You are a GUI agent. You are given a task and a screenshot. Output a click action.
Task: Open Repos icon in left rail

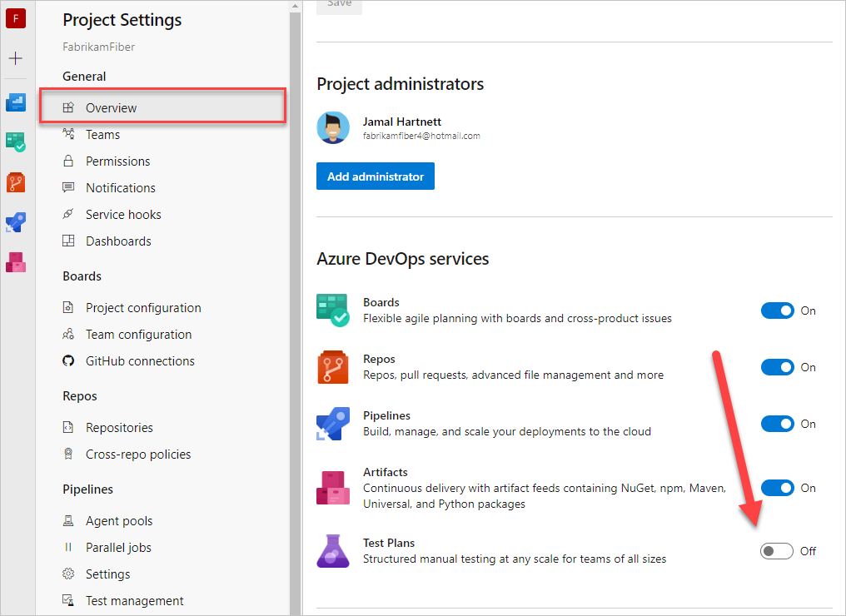click(16, 182)
